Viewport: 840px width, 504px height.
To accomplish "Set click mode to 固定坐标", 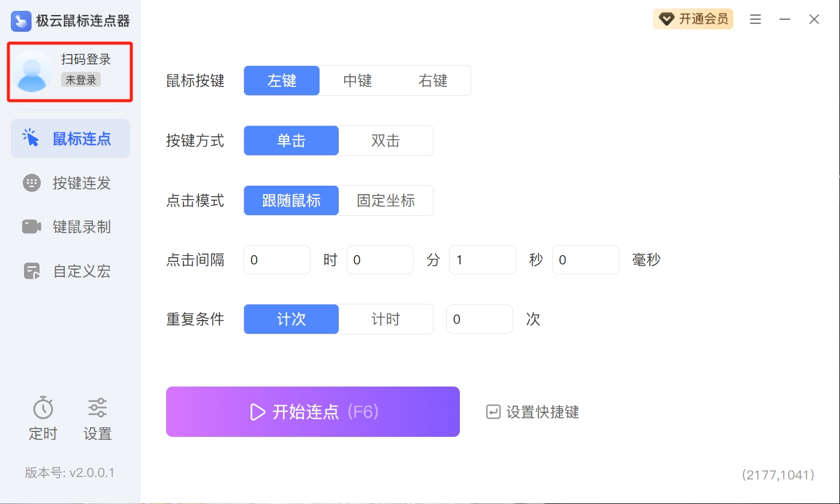I will pos(386,201).
